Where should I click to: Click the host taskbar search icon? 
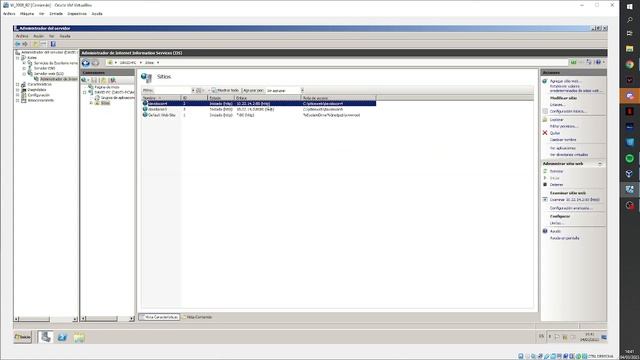[629, 20]
